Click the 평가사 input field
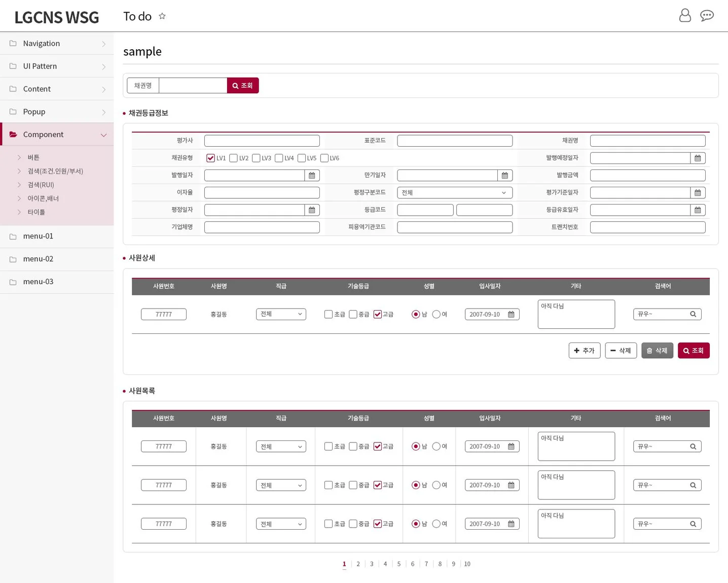 point(262,141)
